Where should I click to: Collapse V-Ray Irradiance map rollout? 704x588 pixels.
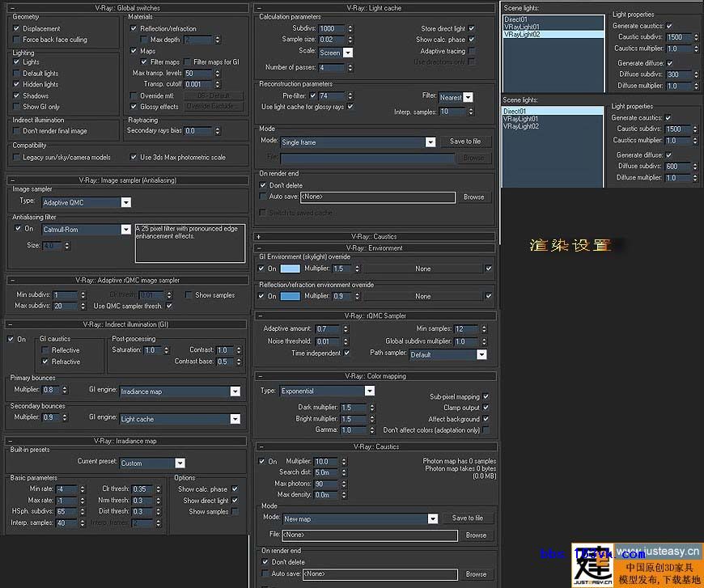(125, 441)
